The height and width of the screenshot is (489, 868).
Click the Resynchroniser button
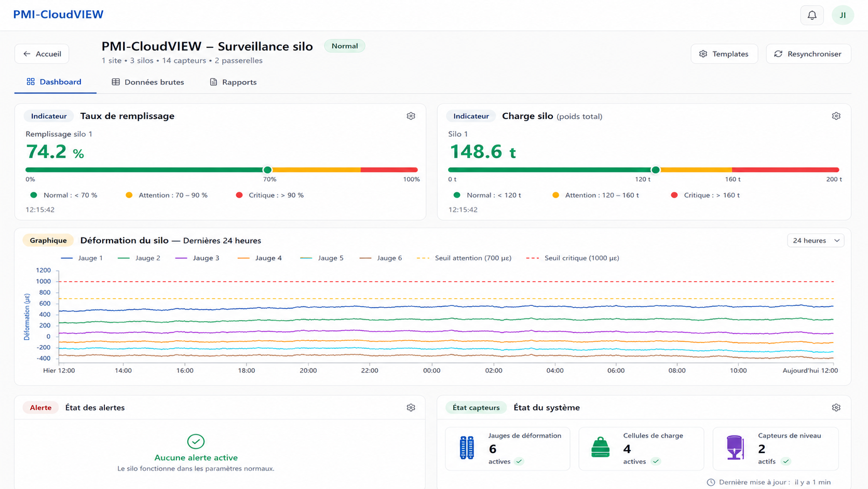pyautogui.click(x=808, y=54)
